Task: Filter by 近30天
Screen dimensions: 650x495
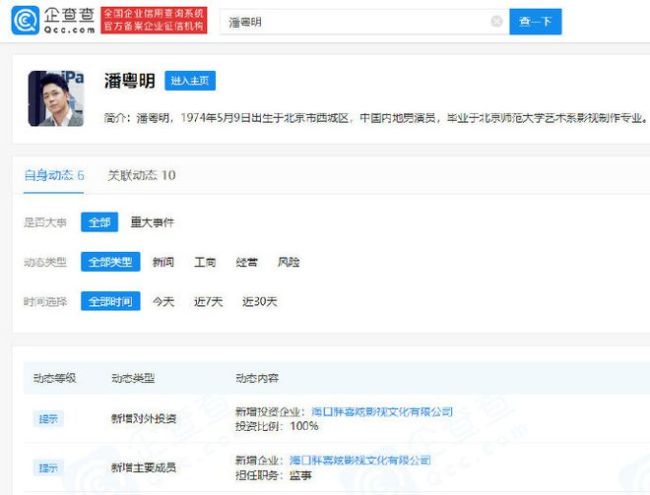Action: (260, 301)
